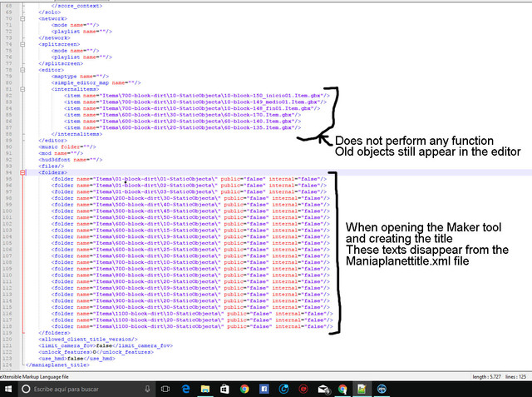Click the mod name tag line
Viewport: 532px width, 397px height.
click(x=61, y=153)
